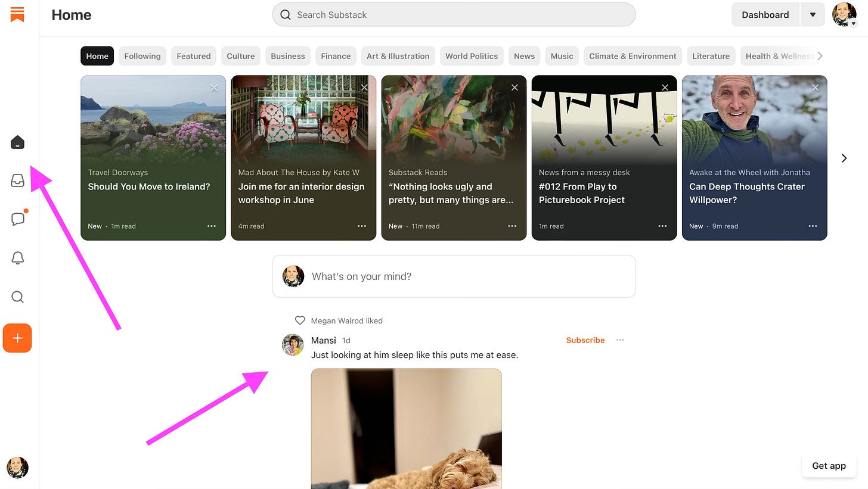
Task: Click the Get app button
Action: pyautogui.click(x=829, y=466)
